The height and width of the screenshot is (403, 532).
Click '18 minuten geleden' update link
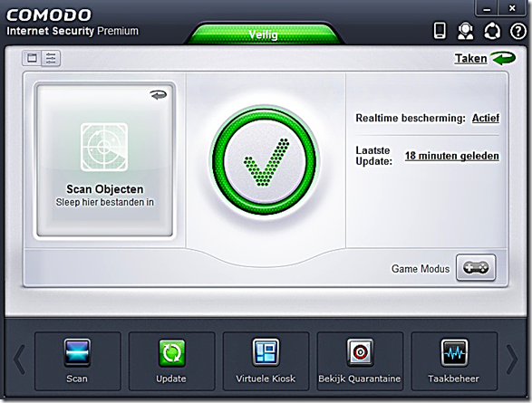[452, 156]
